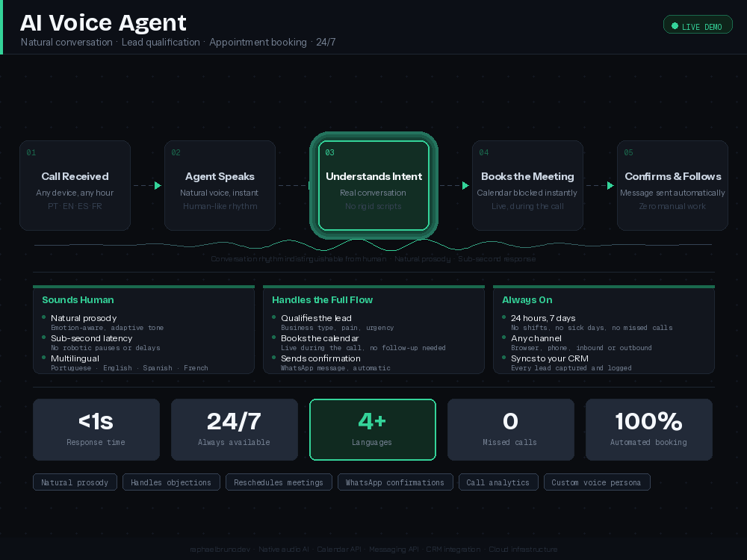The image size is (747, 560).
Task: Click the Syncs to your CRM item
Action: click(549, 358)
